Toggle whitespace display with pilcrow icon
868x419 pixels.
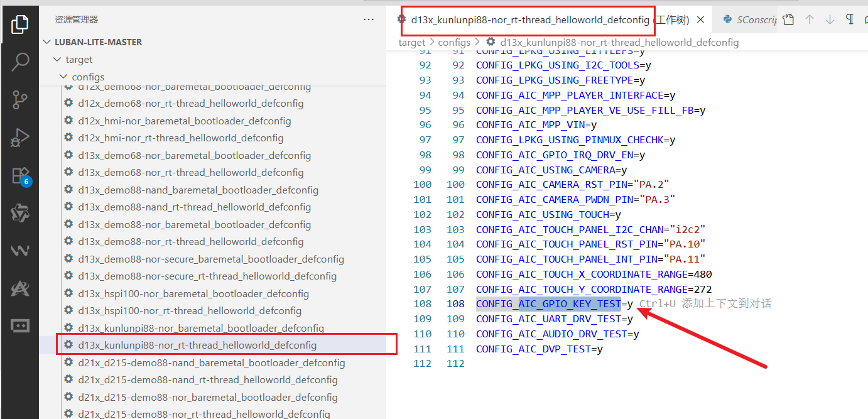tap(850, 19)
